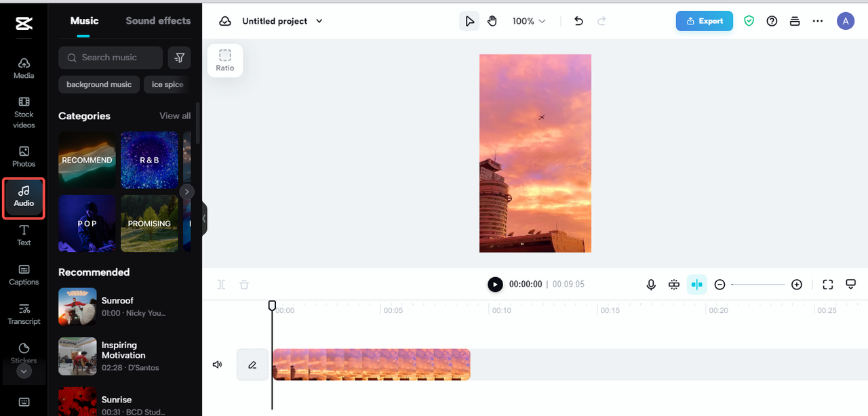Open the more options ellipsis menu
Screen dimensions: 868x416
818,21
